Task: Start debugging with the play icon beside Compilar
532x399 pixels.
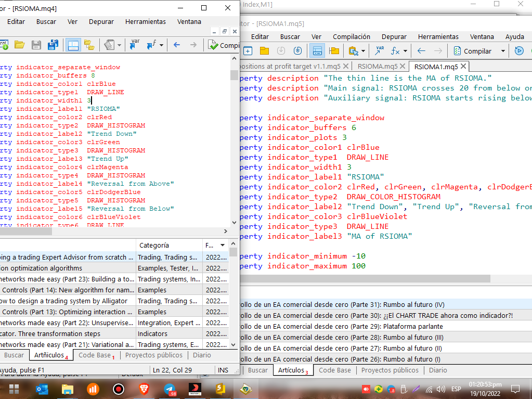Action: click(x=518, y=51)
